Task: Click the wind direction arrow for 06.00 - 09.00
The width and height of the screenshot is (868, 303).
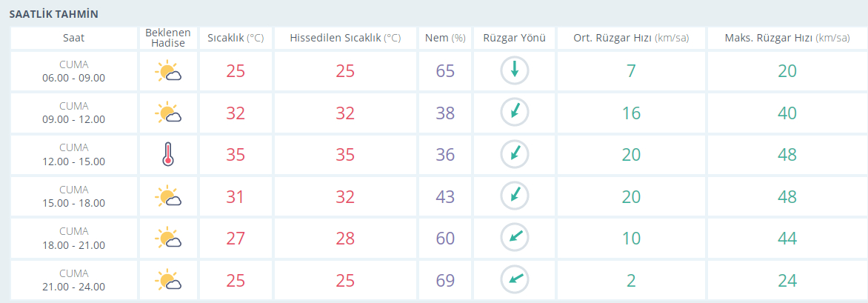Action: [x=514, y=71]
